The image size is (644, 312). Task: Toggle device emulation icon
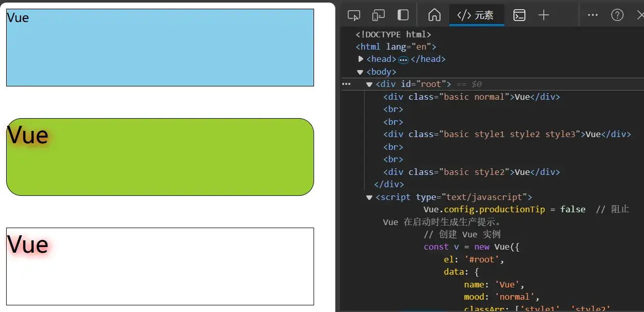(379, 15)
